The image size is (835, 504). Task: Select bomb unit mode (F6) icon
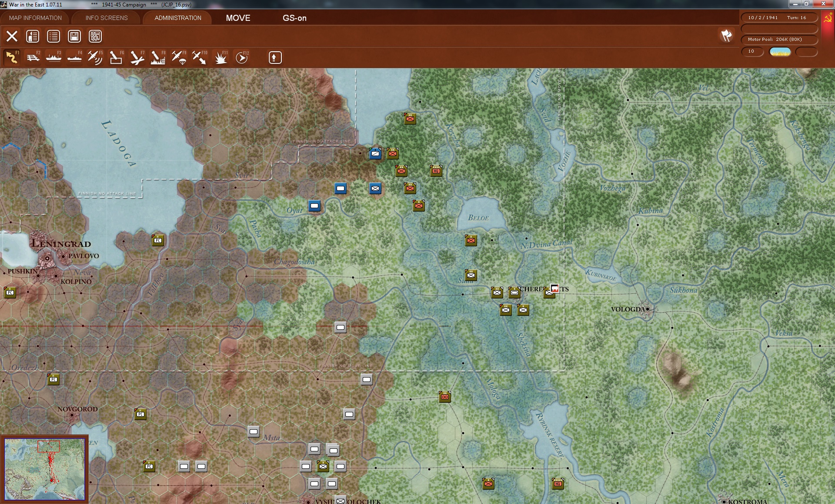click(116, 57)
